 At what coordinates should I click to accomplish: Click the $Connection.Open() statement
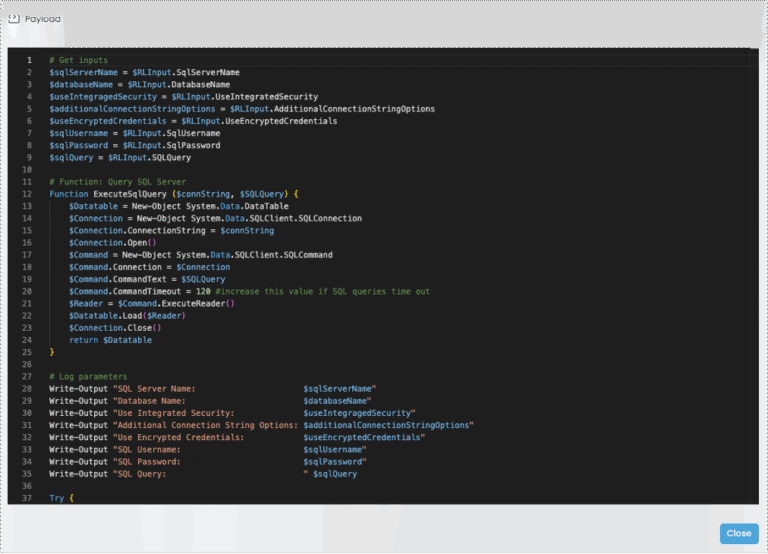[x=112, y=242]
